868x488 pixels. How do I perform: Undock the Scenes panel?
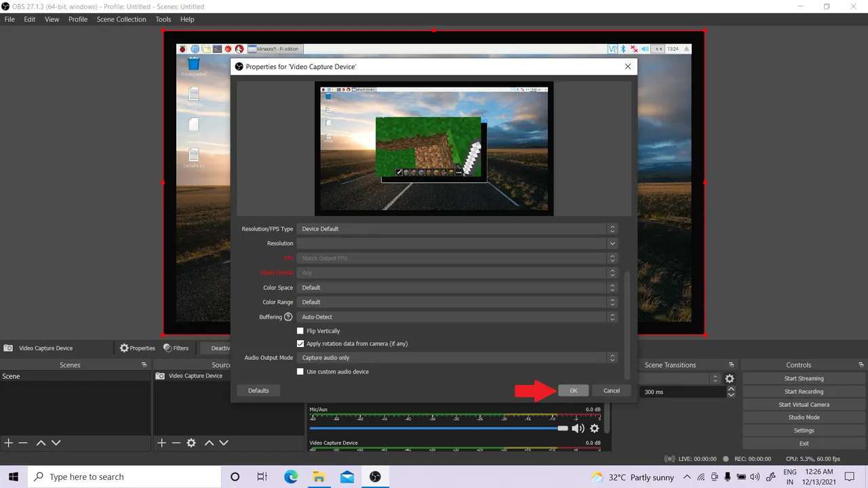tap(144, 365)
